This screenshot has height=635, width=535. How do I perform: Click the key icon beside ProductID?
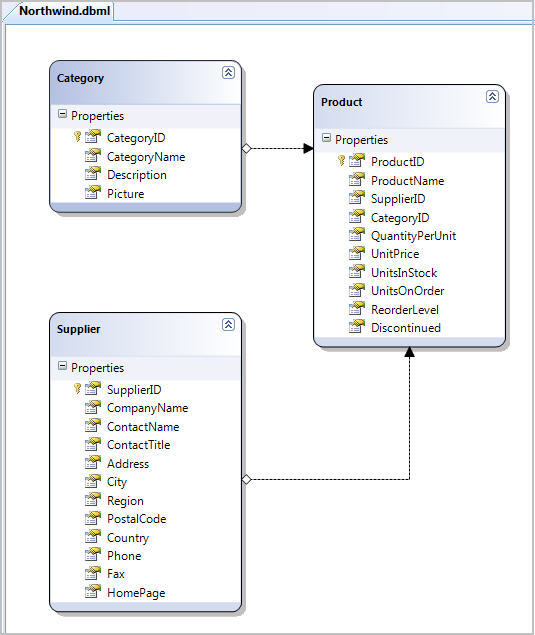click(341, 161)
